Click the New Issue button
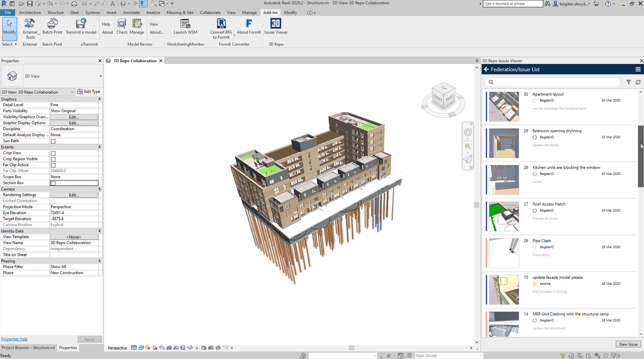644x359 pixels. point(628,344)
